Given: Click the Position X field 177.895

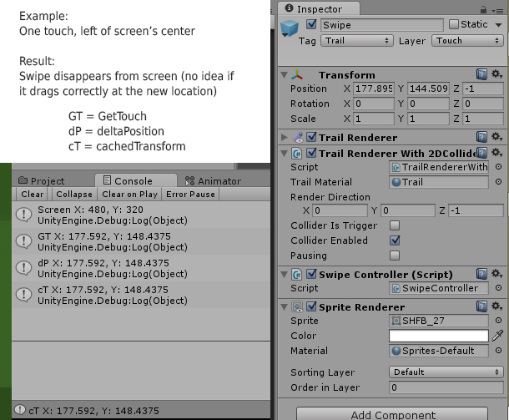Looking at the screenshot, I should (x=374, y=89).
